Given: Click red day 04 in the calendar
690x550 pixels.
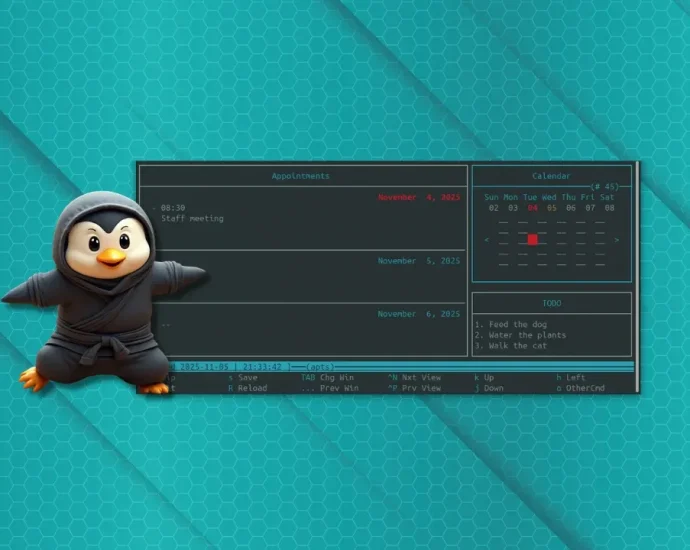Looking at the screenshot, I should tap(532, 208).
